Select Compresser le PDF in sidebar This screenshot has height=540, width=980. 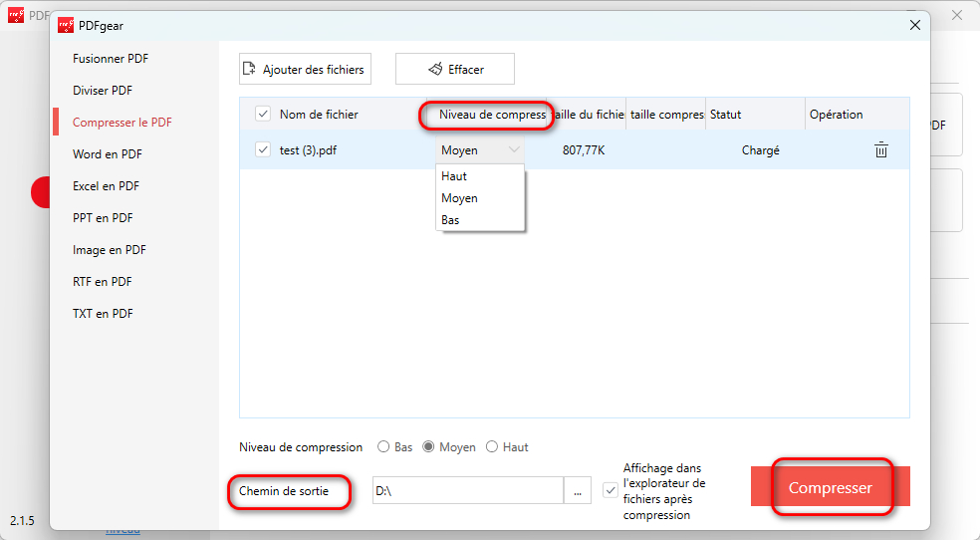(122, 122)
